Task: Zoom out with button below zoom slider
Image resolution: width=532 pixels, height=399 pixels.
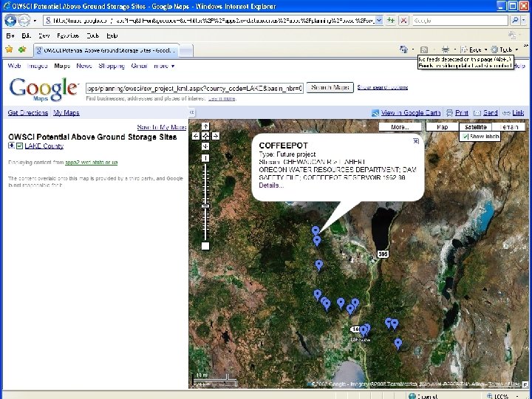Action: pyautogui.click(x=205, y=245)
